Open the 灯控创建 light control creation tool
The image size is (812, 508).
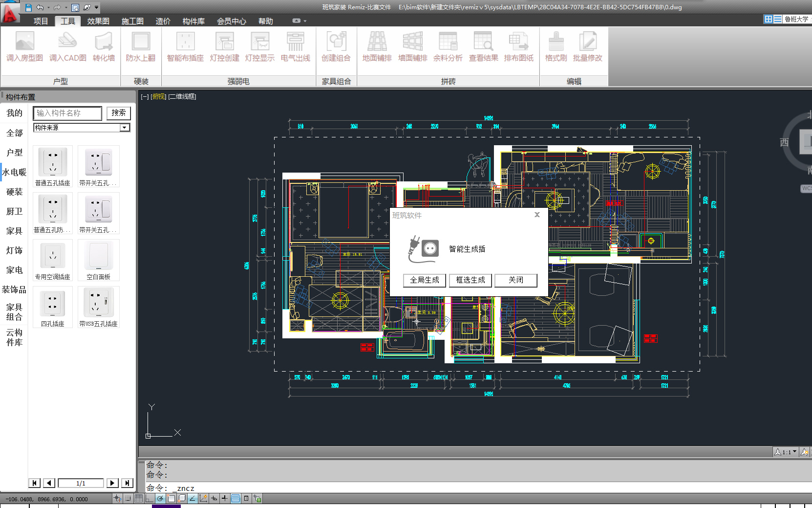(224, 47)
